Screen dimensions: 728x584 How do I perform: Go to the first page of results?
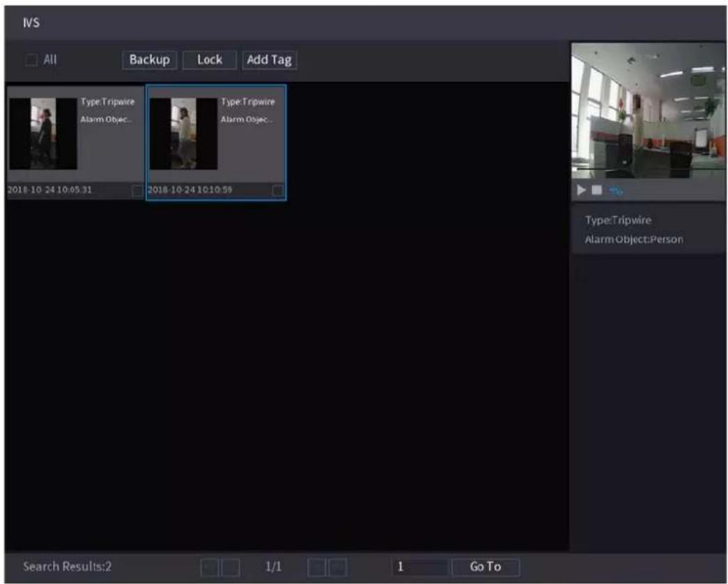[210, 567]
